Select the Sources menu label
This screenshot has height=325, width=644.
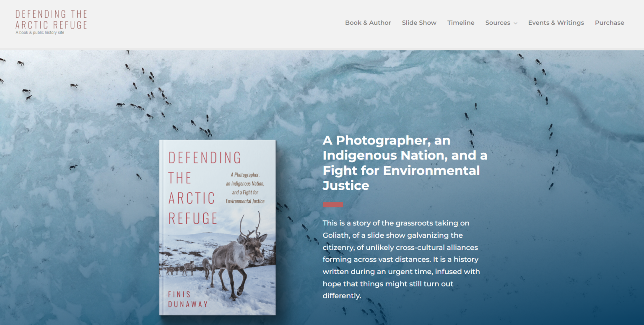(498, 23)
